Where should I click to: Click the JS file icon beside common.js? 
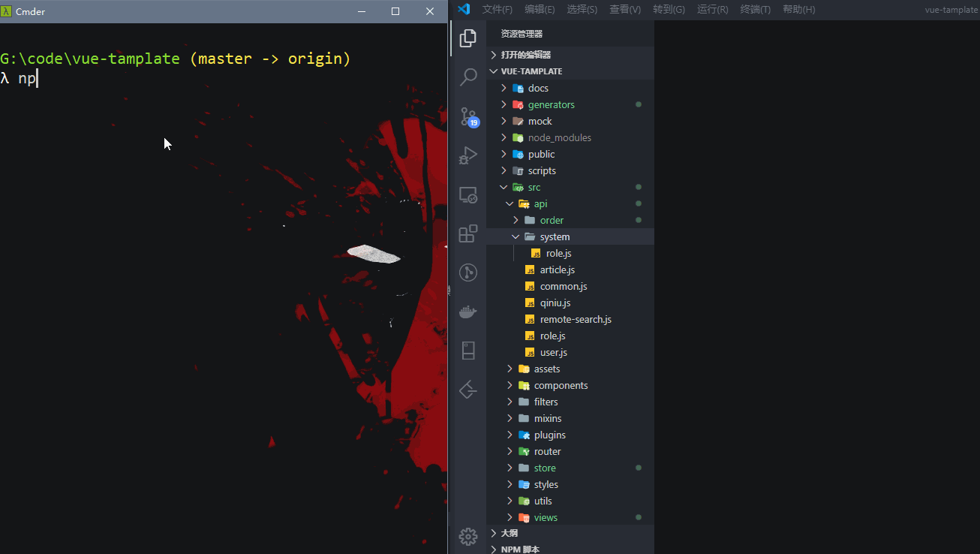530,287
